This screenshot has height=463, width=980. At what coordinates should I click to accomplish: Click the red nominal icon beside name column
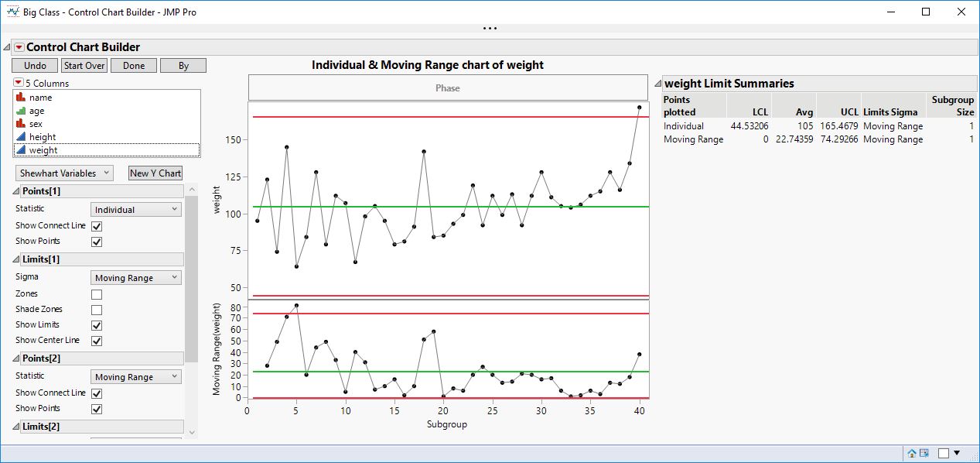[22, 97]
